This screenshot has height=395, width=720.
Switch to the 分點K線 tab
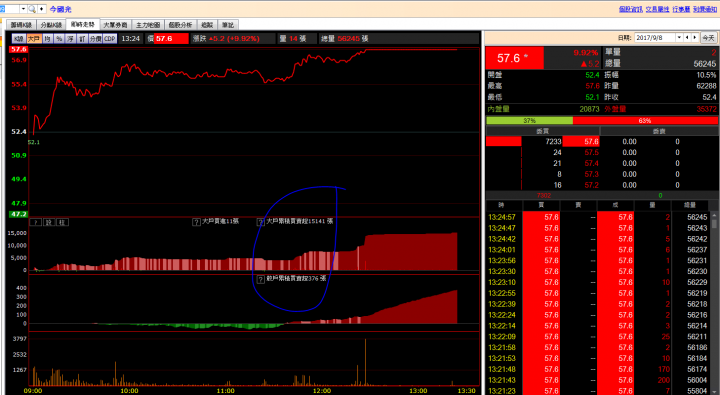(51, 25)
